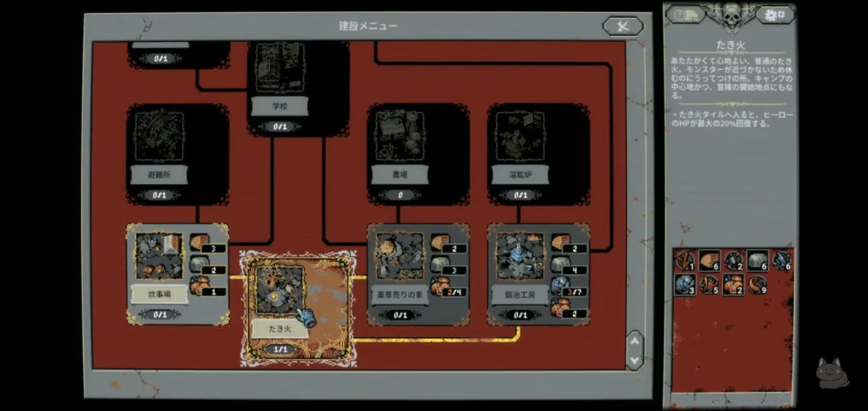The width and height of the screenshot is (868, 411).
Task: Click the stone cost icon in 炊事場
Action: pos(200,265)
